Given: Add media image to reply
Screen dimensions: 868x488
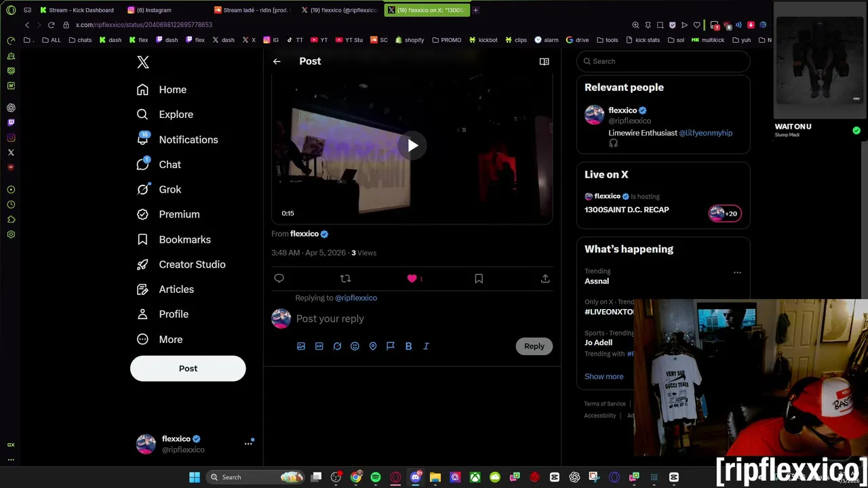Looking at the screenshot, I should click(301, 346).
